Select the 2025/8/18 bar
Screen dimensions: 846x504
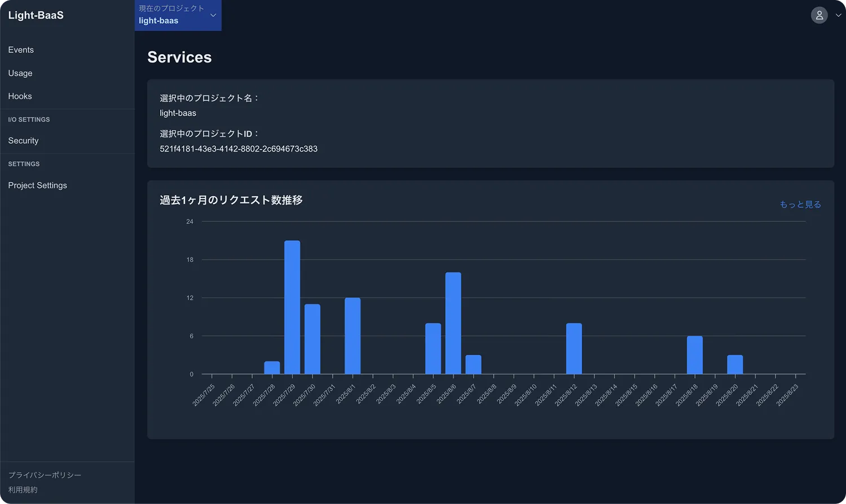tap(694, 355)
